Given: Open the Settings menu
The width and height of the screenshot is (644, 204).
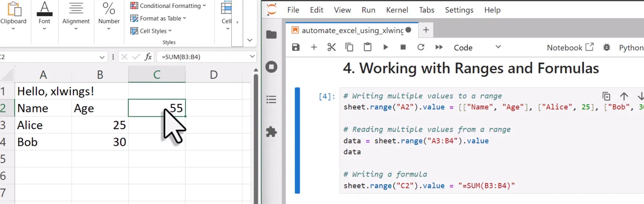Looking at the screenshot, I should 459,10.
